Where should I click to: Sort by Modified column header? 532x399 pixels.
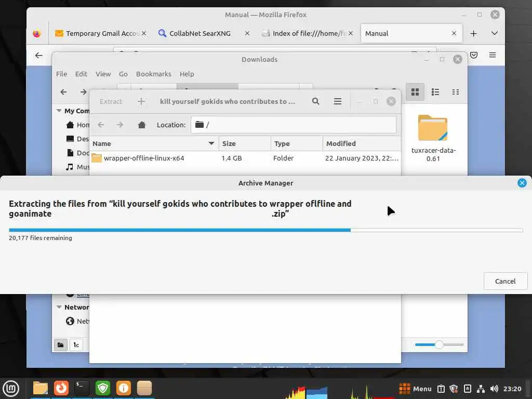(362, 143)
